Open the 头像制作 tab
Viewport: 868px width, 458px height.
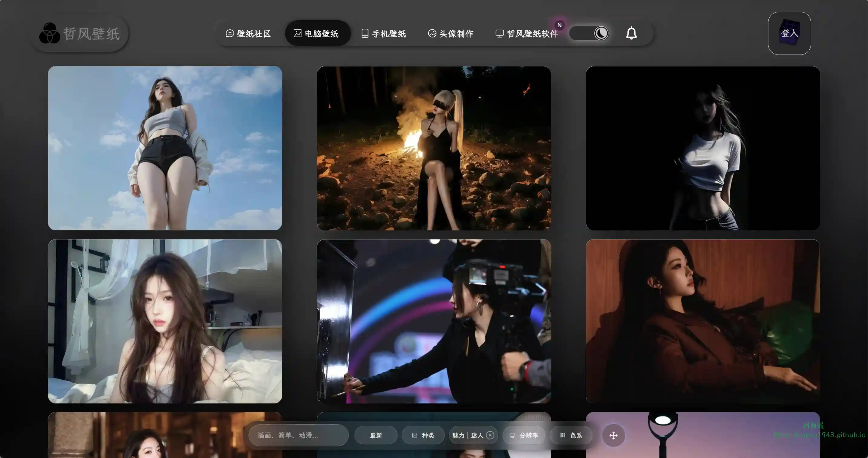tap(451, 33)
